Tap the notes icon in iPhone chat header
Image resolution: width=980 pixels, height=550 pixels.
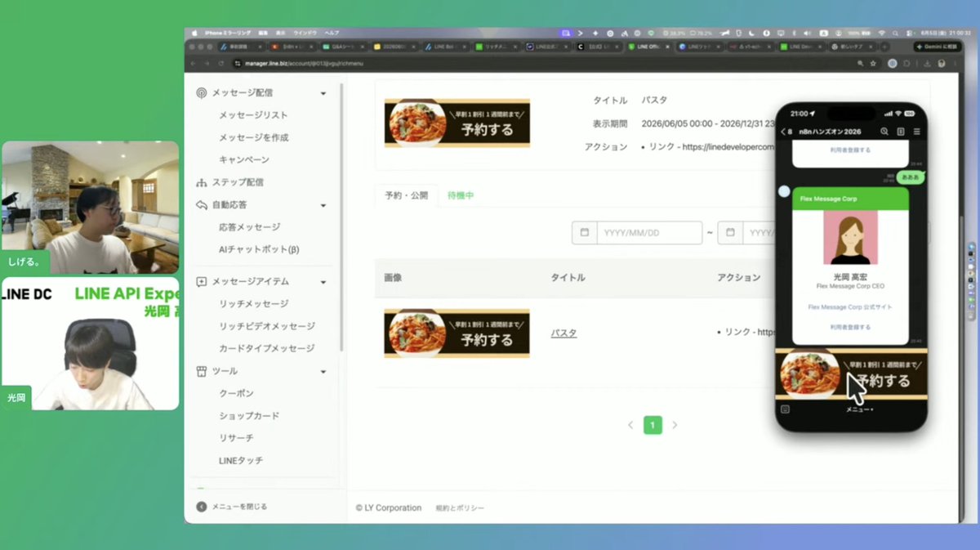coord(901,132)
